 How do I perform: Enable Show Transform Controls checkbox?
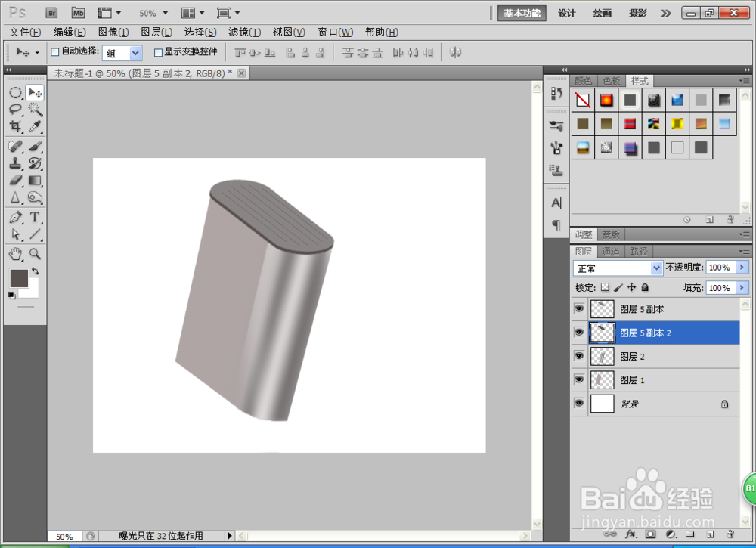point(158,52)
